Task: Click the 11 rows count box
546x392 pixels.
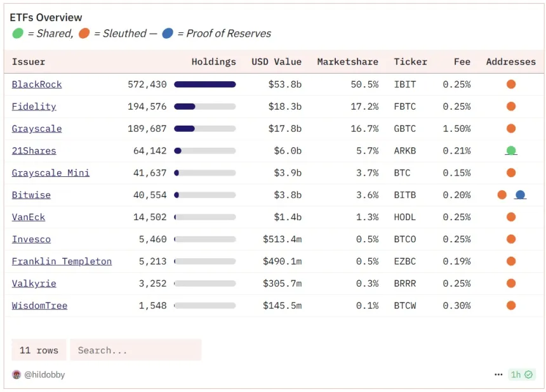Action: coord(39,350)
